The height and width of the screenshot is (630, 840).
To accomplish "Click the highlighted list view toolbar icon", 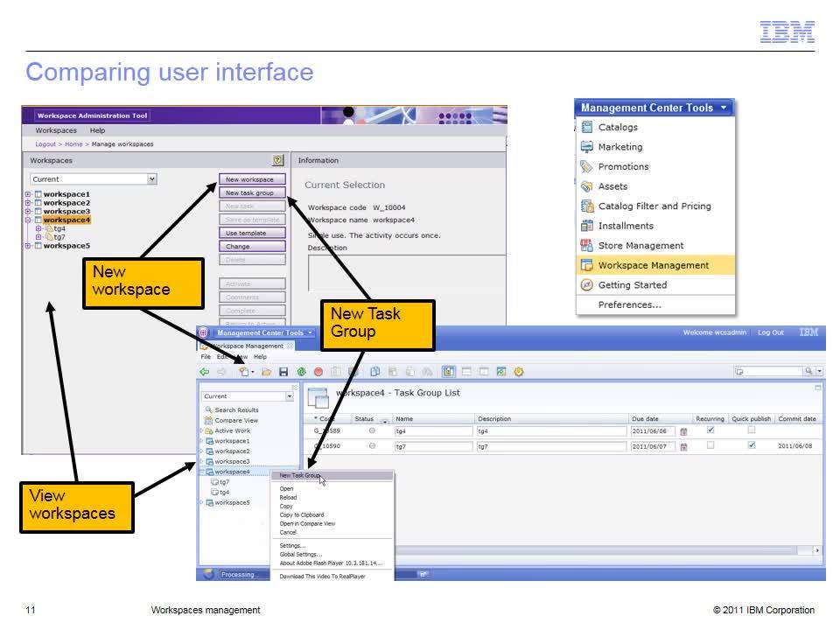I will (x=448, y=371).
